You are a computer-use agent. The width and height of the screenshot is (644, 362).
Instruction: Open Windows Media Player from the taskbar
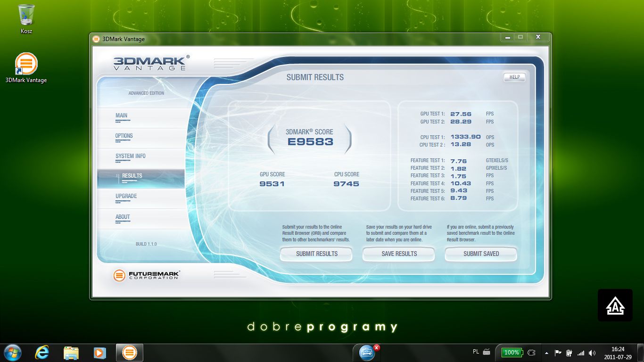[x=99, y=353]
